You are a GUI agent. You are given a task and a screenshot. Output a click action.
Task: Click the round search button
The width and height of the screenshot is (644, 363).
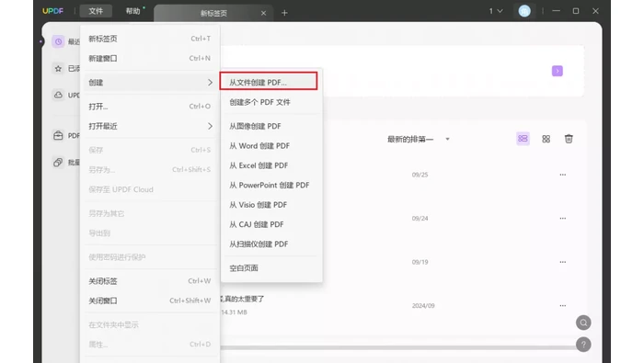583,323
